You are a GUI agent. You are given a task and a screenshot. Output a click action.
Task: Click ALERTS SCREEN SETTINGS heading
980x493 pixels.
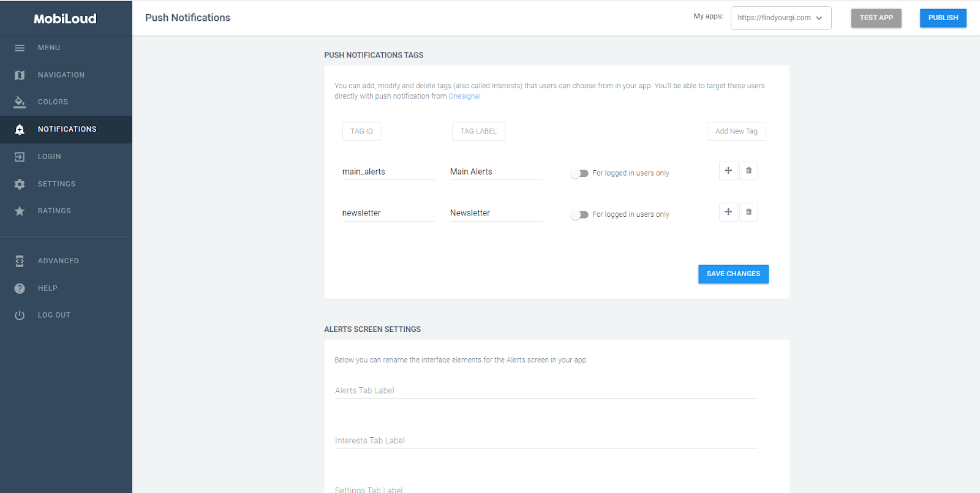pyautogui.click(x=372, y=329)
